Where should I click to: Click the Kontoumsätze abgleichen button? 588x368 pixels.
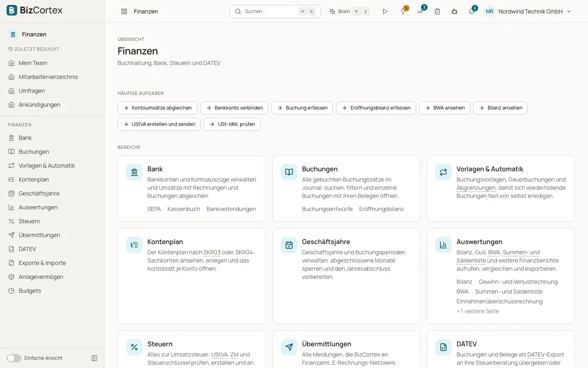[157, 108]
